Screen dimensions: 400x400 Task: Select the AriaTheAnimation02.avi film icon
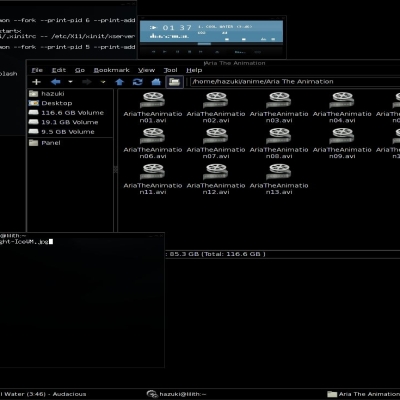click(x=216, y=100)
